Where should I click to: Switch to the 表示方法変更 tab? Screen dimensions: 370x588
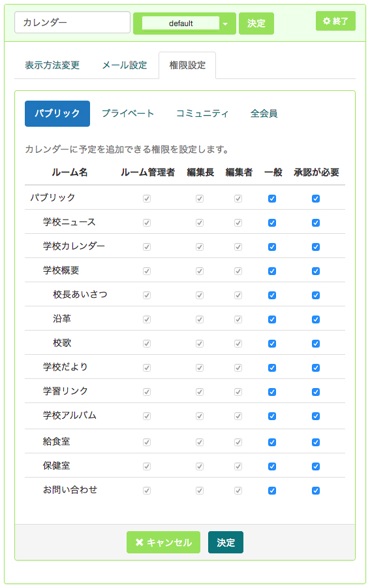[52, 65]
